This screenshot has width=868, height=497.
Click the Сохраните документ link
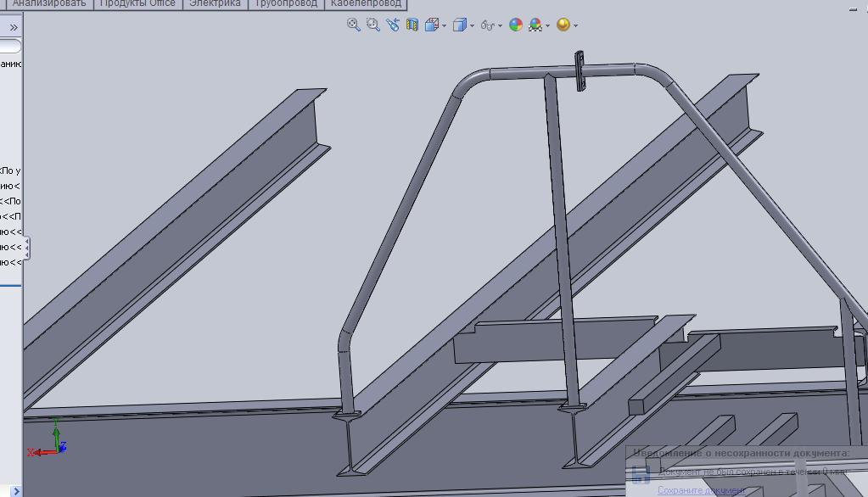(x=702, y=490)
